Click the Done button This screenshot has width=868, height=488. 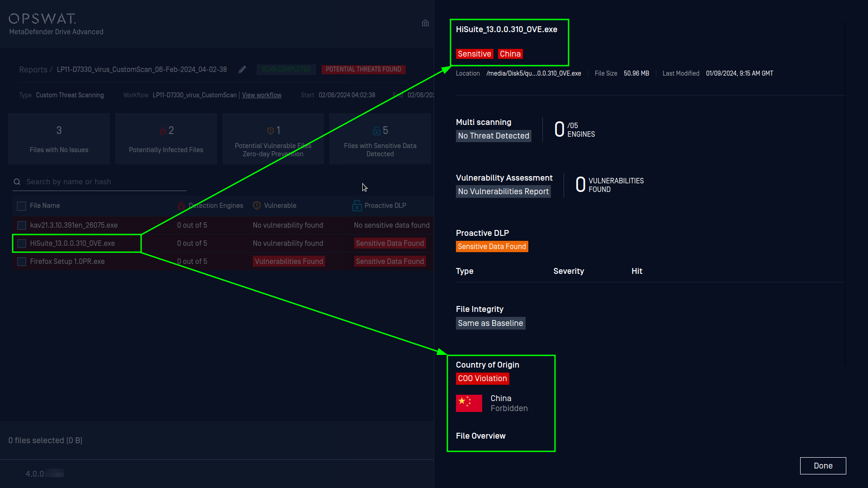[823, 466]
